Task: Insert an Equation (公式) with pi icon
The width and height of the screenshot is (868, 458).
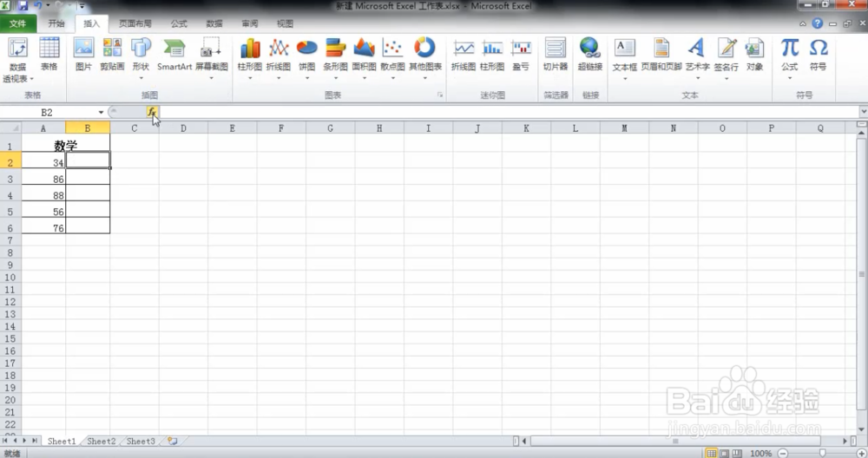Action: (789, 57)
